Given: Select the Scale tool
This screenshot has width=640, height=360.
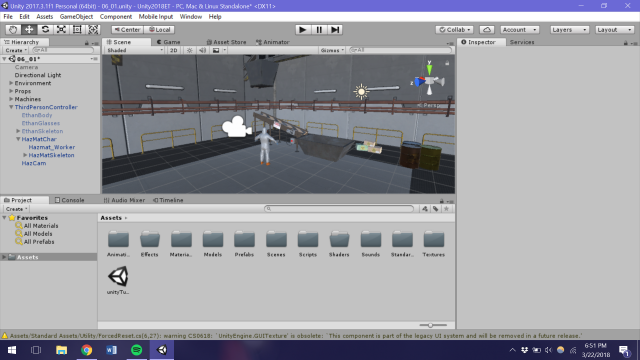Looking at the screenshot, I should tap(61, 30).
